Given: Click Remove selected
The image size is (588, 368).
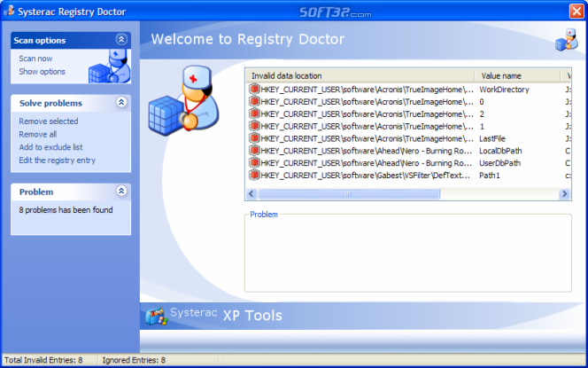Looking at the screenshot, I should click(49, 121).
